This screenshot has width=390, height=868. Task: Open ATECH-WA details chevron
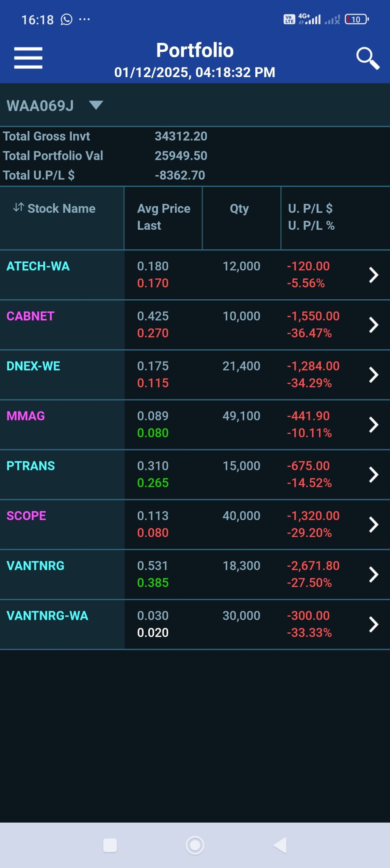pos(373,275)
